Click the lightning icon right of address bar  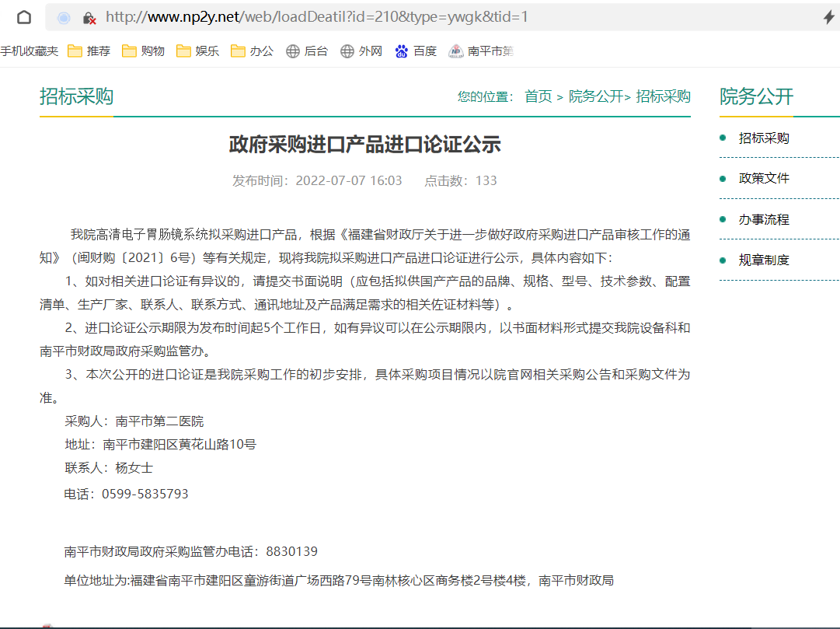click(828, 16)
